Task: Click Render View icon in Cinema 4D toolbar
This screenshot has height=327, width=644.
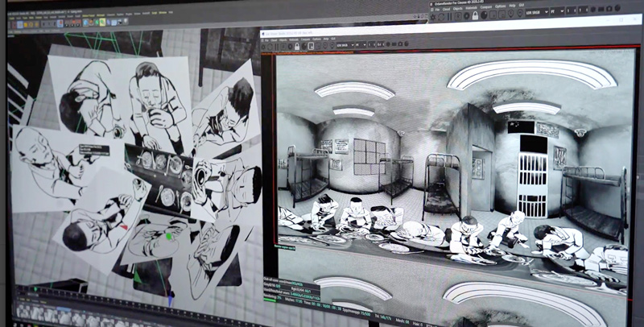Action: click(x=67, y=23)
